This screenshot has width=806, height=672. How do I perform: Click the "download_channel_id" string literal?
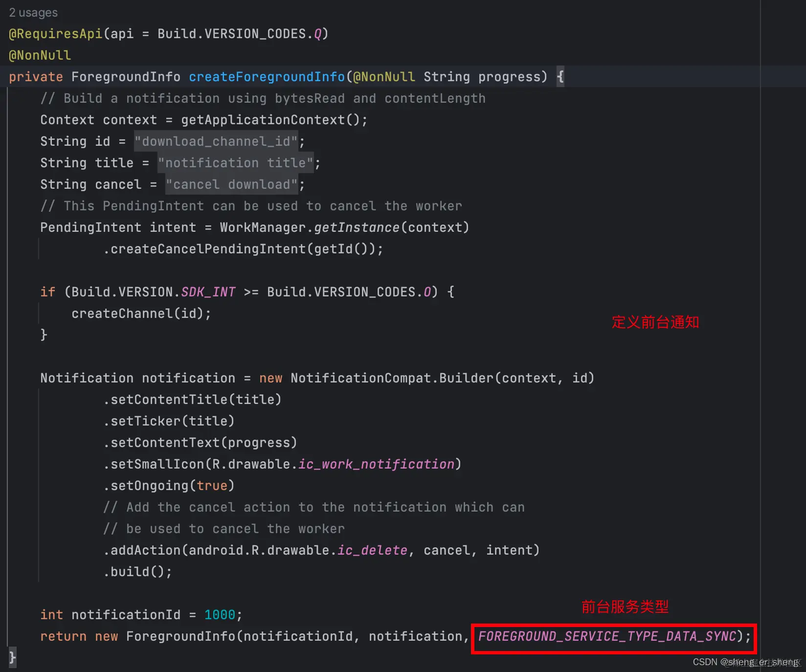216,141
